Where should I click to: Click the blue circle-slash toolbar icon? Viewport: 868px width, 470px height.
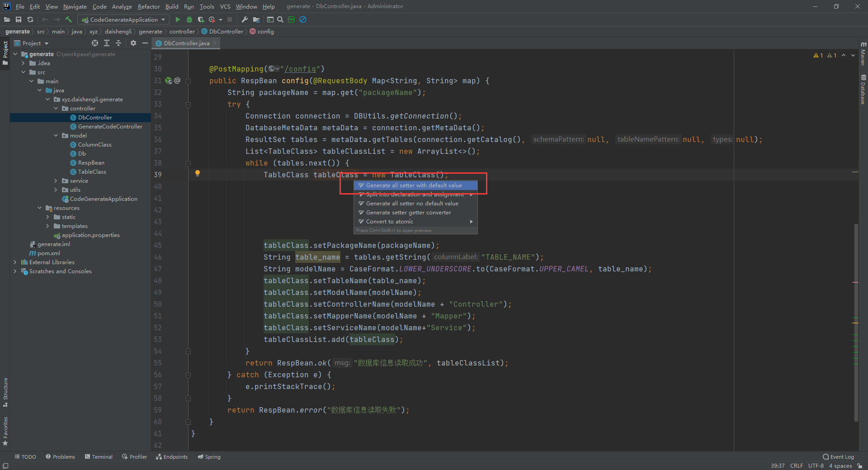[303, 19]
